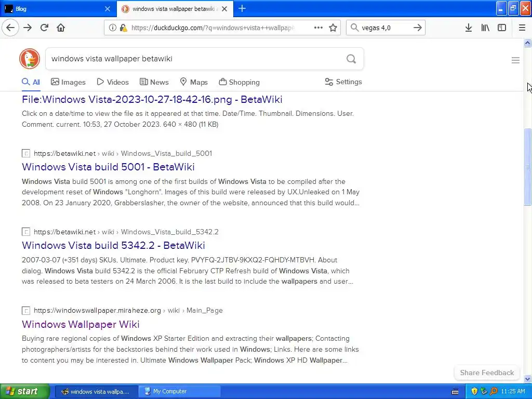This screenshot has height=399, width=532.
Task: Click the orange magnifier tray icon
Action: tap(494, 391)
